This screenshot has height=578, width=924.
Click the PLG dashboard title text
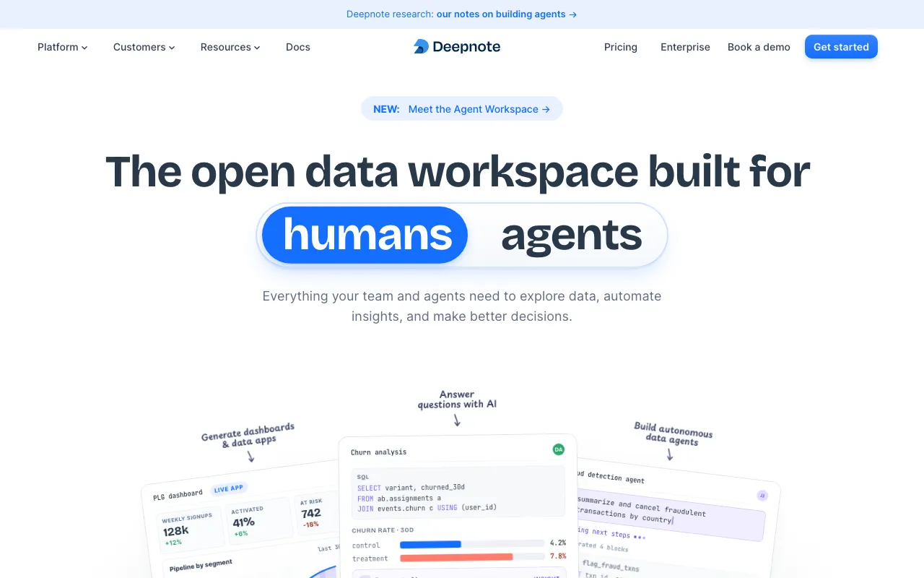[178, 495]
